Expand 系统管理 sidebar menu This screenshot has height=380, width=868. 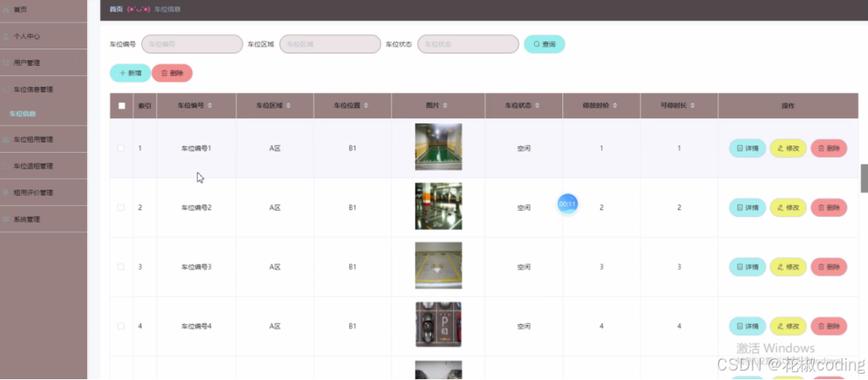(44, 219)
